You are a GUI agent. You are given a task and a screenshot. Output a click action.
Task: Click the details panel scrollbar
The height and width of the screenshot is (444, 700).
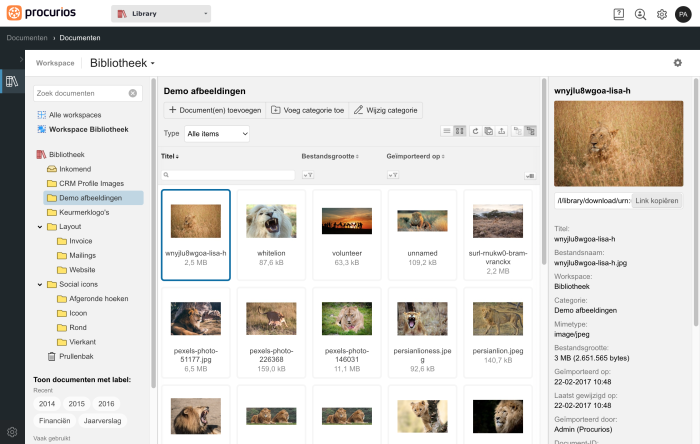click(696, 202)
